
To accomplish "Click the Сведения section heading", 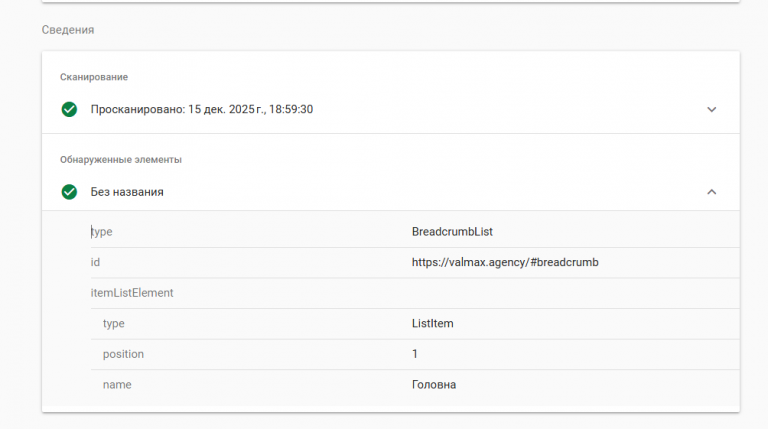I will [x=68, y=30].
